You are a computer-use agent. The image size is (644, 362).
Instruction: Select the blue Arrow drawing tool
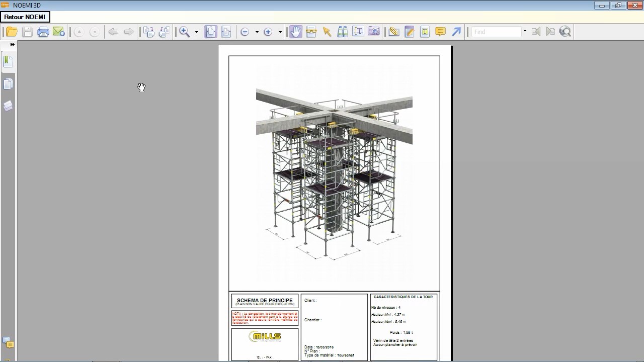(456, 32)
